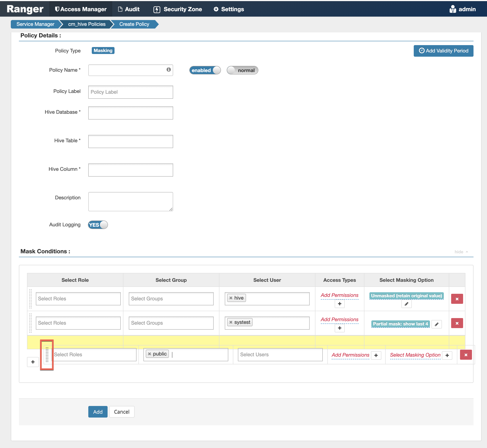Remove the public group tag

click(150, 354)
